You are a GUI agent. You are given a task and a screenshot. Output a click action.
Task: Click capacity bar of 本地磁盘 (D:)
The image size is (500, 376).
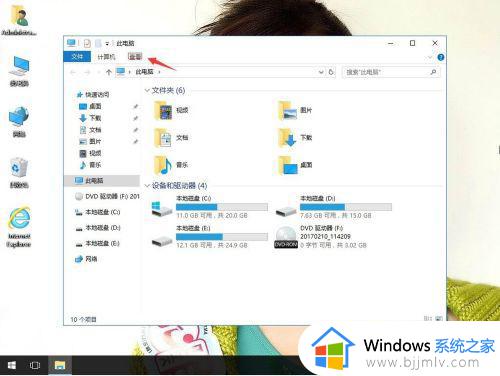(x=346, y=207)
